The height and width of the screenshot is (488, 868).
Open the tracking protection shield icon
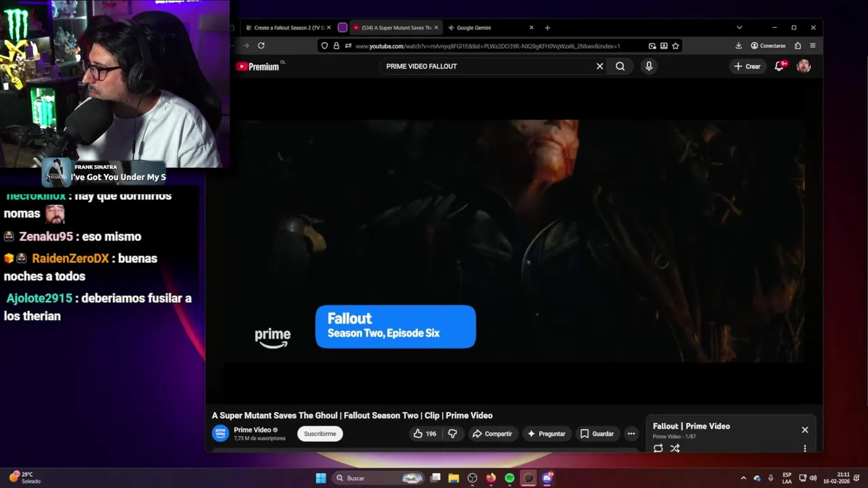click(x=325, y=46)
